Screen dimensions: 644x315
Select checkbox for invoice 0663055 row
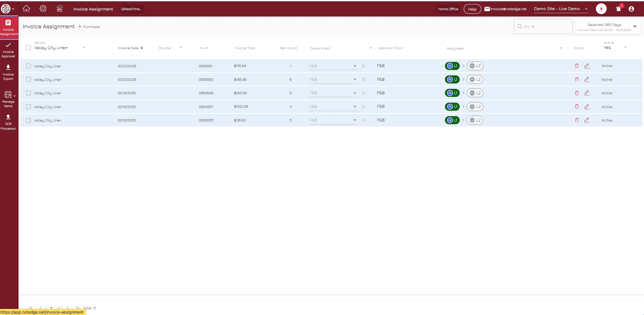29,120
